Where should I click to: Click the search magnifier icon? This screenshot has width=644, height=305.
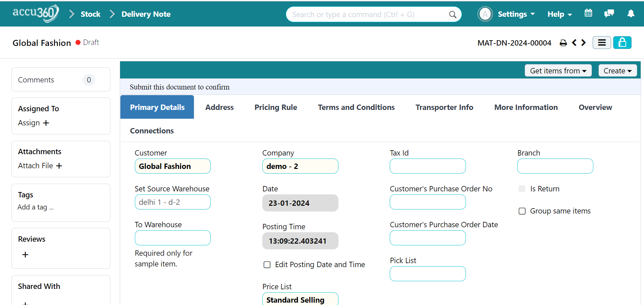pos(452,14)
